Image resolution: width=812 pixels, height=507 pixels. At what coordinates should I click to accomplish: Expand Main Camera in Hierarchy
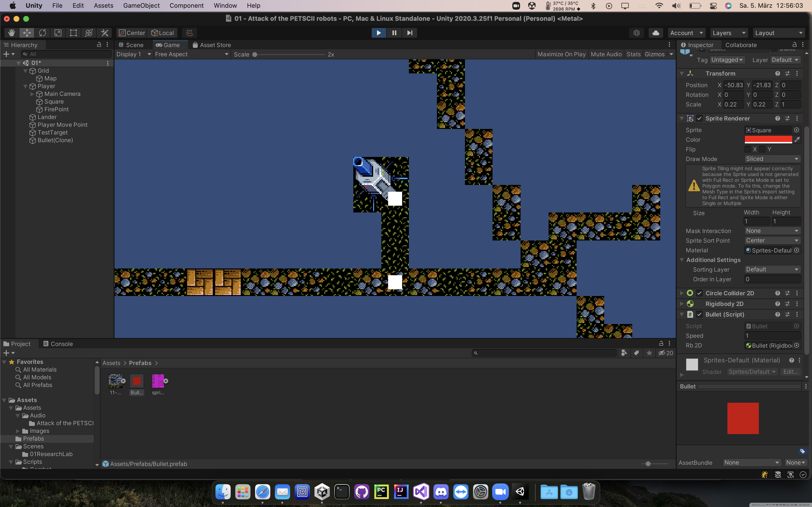[32, 94]
